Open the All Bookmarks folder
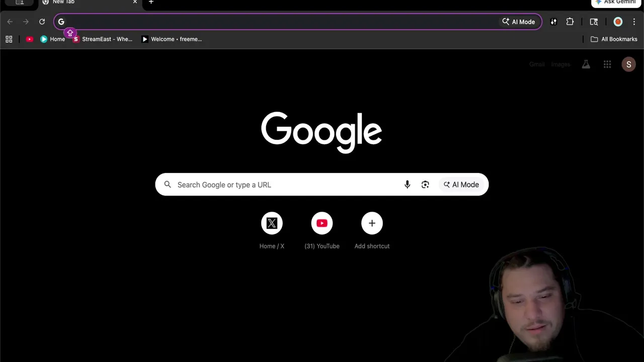 pos(614,39)
